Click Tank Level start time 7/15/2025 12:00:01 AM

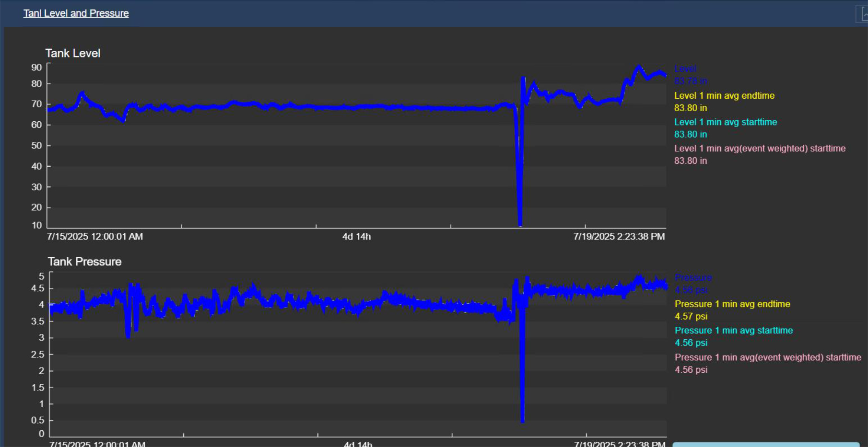95,236
